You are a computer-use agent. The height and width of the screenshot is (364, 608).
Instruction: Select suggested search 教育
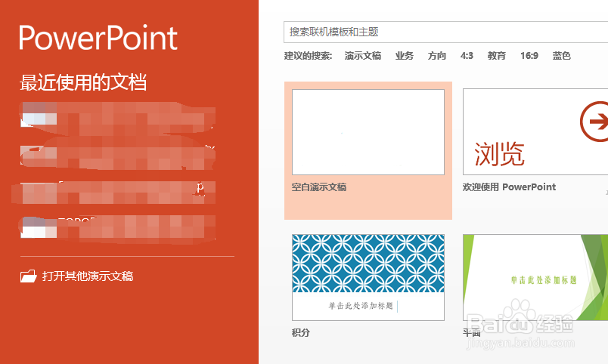(x=497, y=56)
